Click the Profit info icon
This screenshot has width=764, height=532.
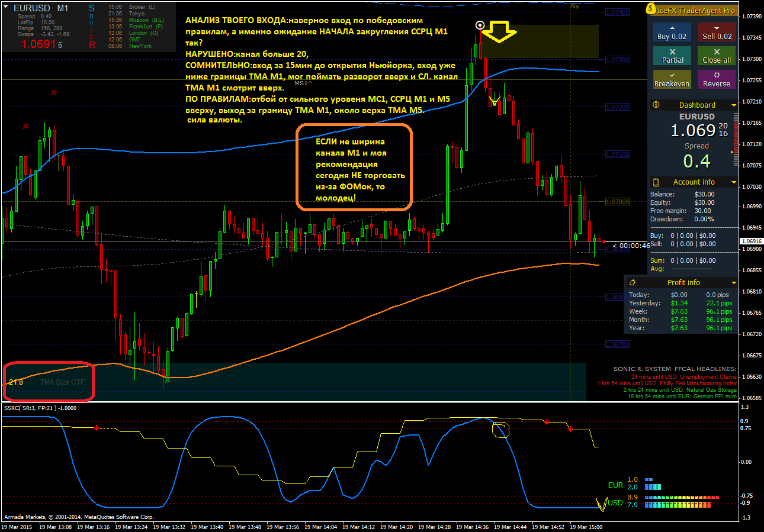[x=632, y=282]
